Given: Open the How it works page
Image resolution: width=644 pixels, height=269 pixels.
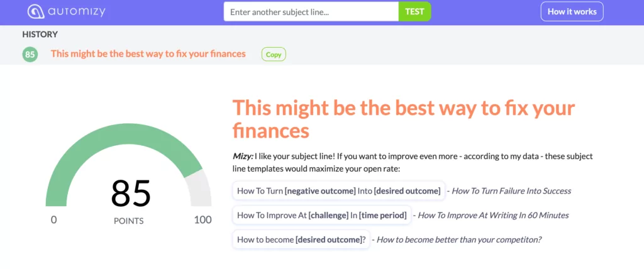Looking at the screenshot, I should tap(572, 11).
